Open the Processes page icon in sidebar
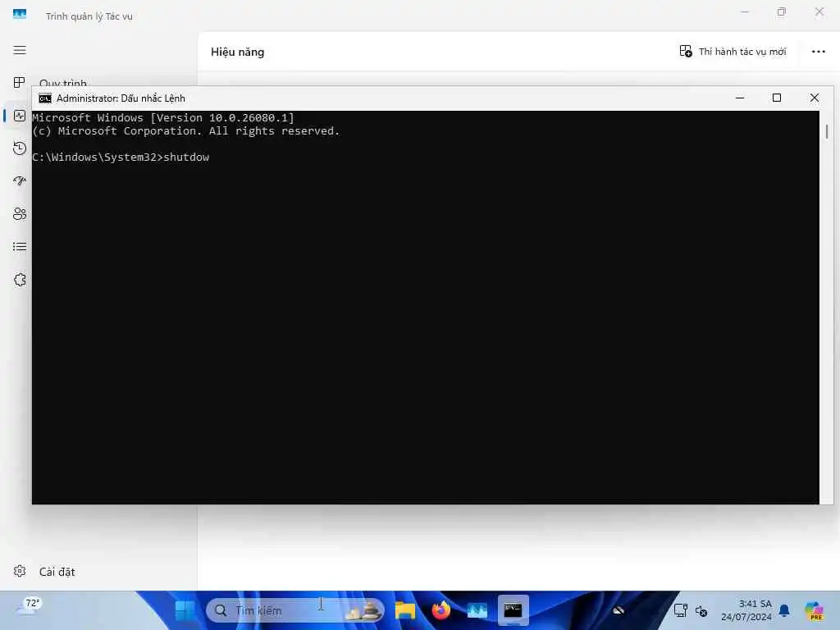840x630 pixels. point(20,83)
